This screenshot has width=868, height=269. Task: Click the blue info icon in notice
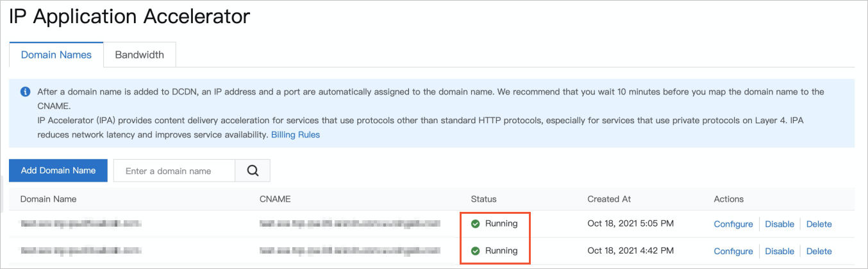point(25,92)
